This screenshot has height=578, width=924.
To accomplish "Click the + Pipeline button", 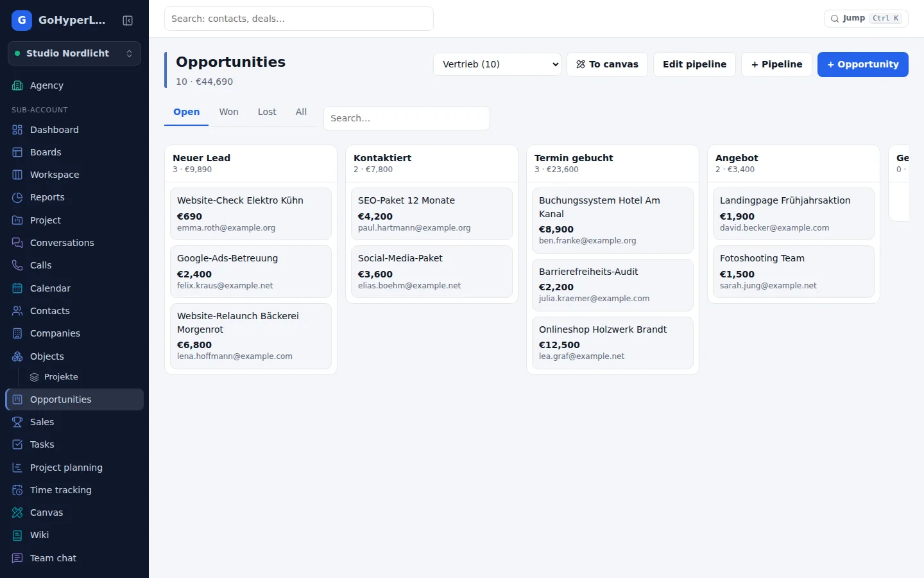I will coord(776,64).
